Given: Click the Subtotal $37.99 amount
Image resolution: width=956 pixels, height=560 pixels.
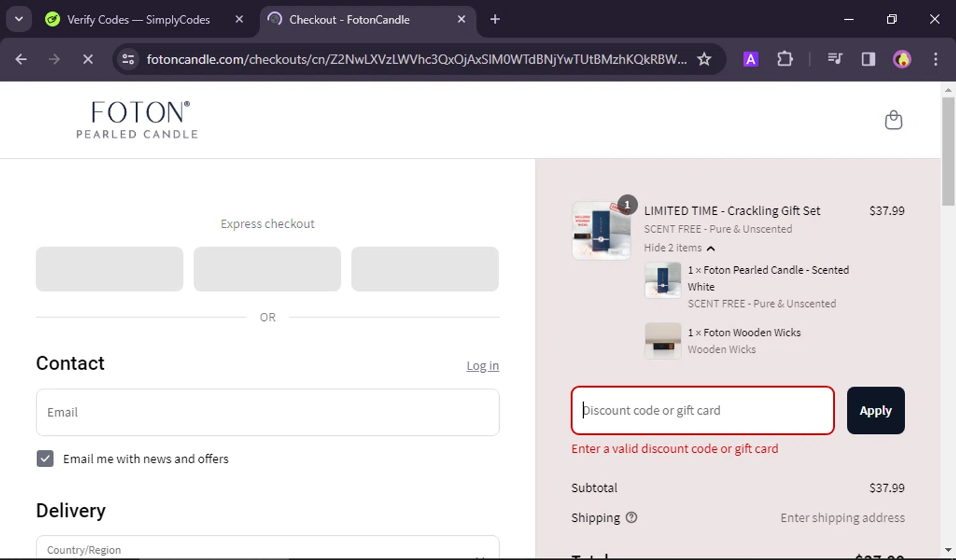Looking at the screenshot, I should tap(887, 488).
